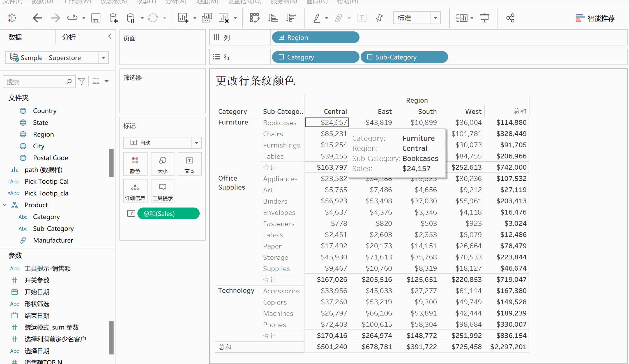Image resolution: width=629 pixels, height=364 pixels.
Task: Click the New worksheet icon
Action: click(x=183, y=18)
